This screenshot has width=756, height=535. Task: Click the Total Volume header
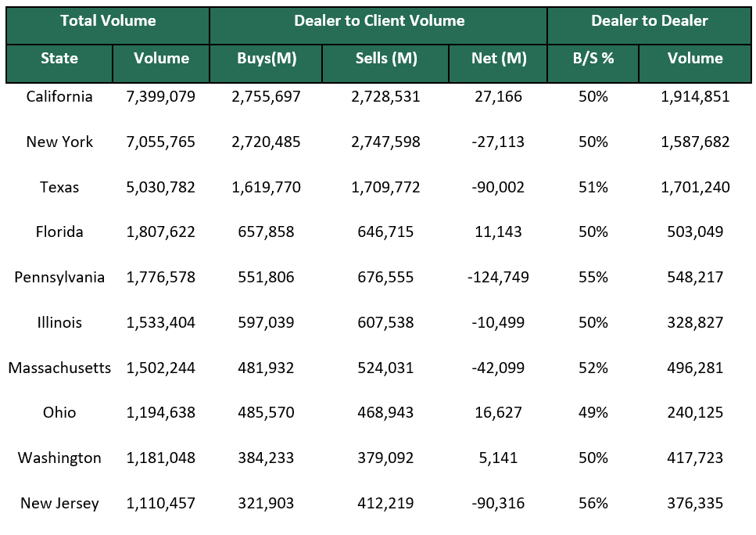107,21
